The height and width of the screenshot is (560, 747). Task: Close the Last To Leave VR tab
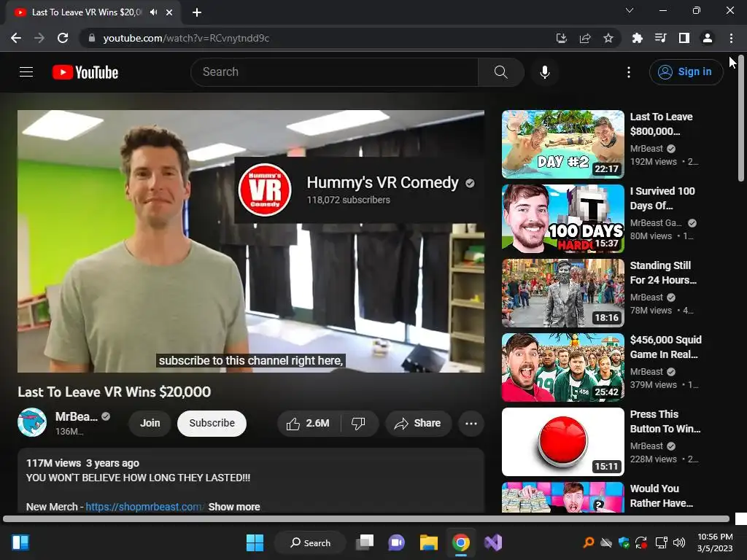pyautogui.click(x=169, y=12)
